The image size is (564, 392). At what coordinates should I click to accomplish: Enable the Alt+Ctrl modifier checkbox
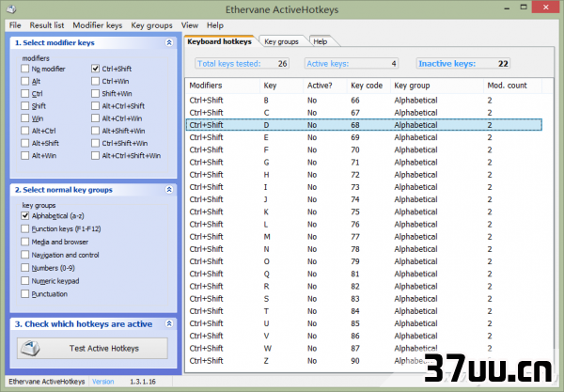(24, 131)
